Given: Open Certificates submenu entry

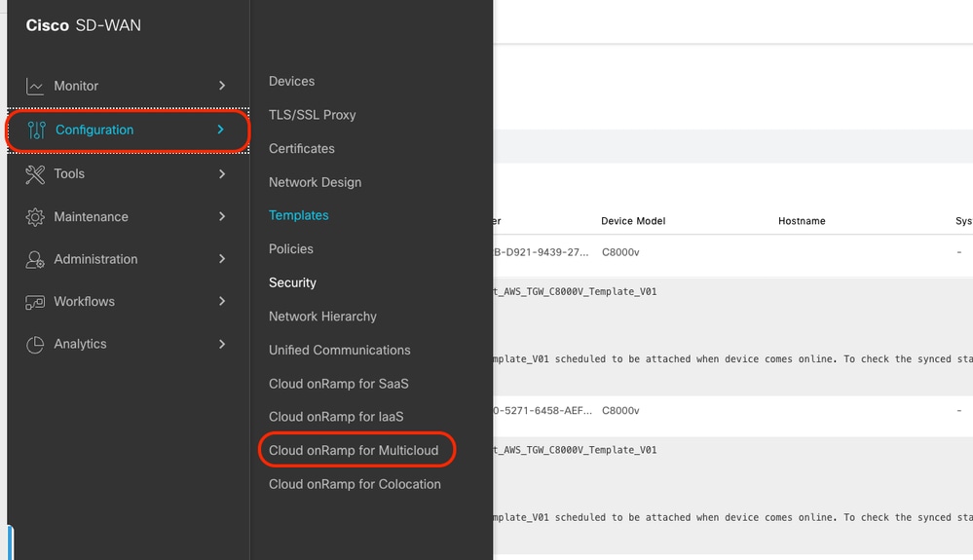Looking at the screenshot, I should point(302,149).
